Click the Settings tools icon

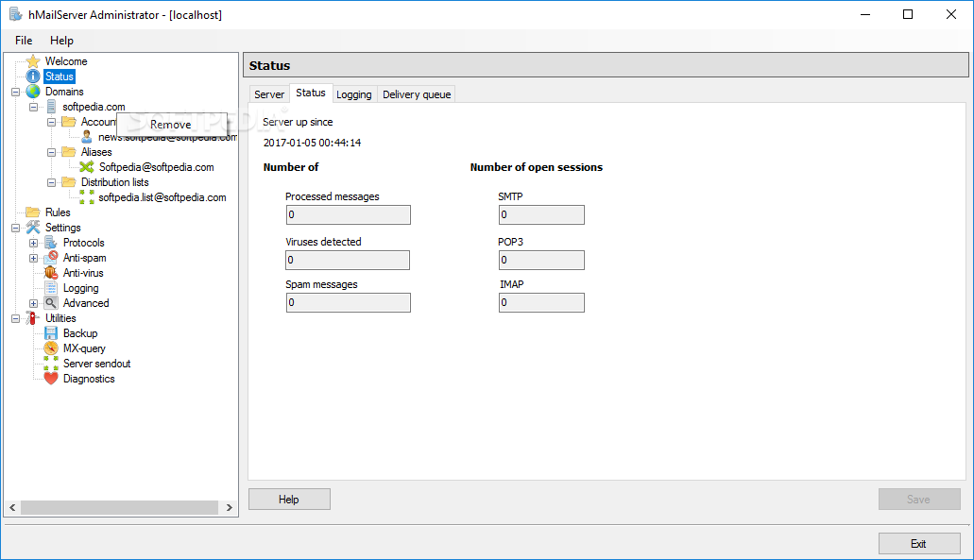point(33,228)
